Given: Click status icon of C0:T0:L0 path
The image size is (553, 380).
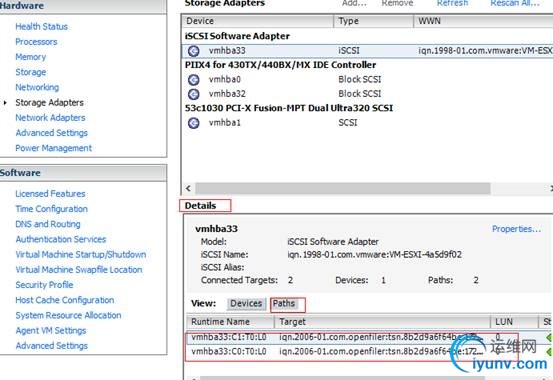Looking at the screenshot, I should tap(549, 352).
